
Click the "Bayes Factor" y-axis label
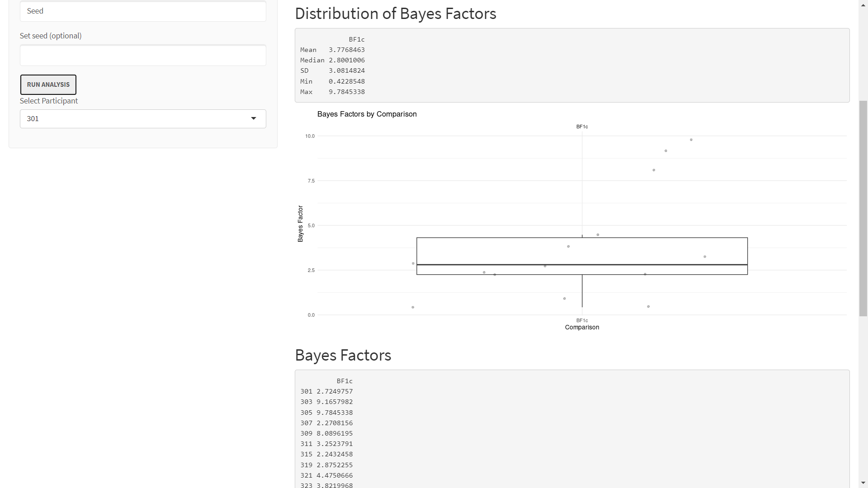click(300, 224)
